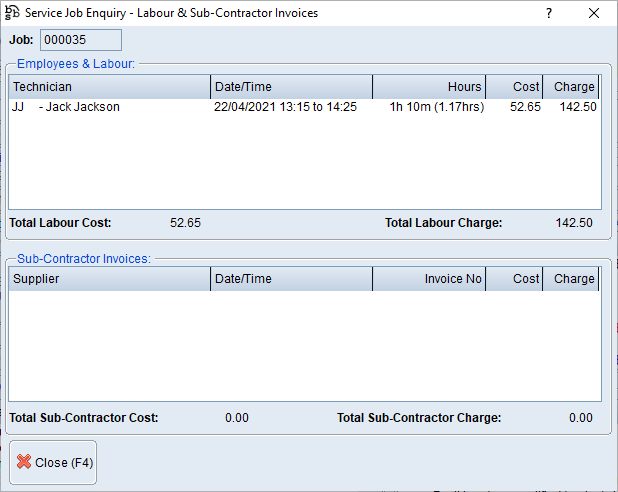
Task: Click the Invoice No column header
Action: pos(429,279)
